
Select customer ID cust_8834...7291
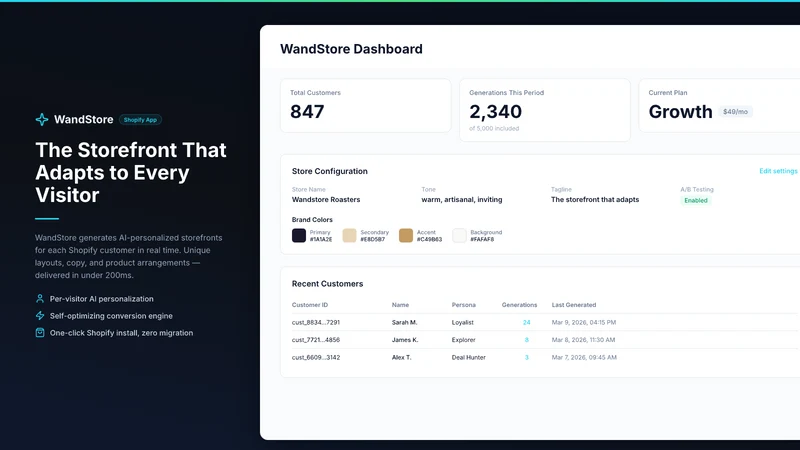click(316, 322)
